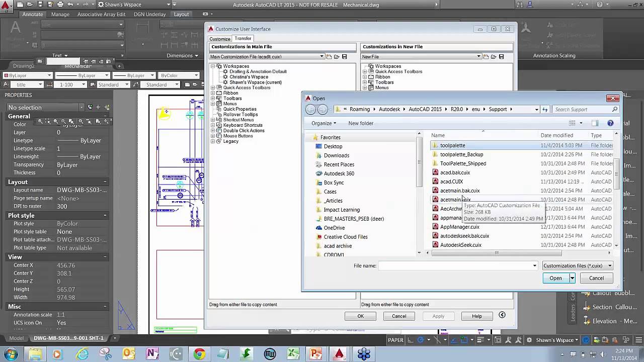Click the File name input field
Image resolution: width=644 pixels, height=362 pixels.
tap(458, 265)
